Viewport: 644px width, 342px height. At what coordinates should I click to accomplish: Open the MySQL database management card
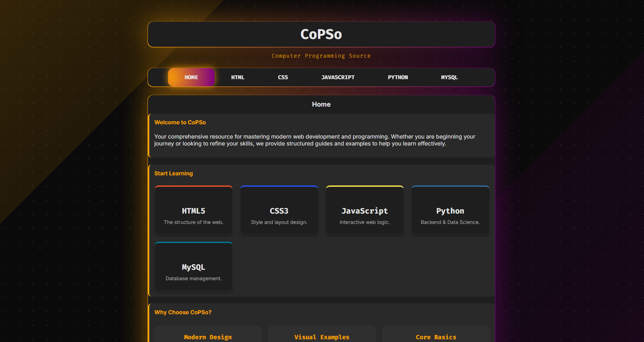click(193, 267)
